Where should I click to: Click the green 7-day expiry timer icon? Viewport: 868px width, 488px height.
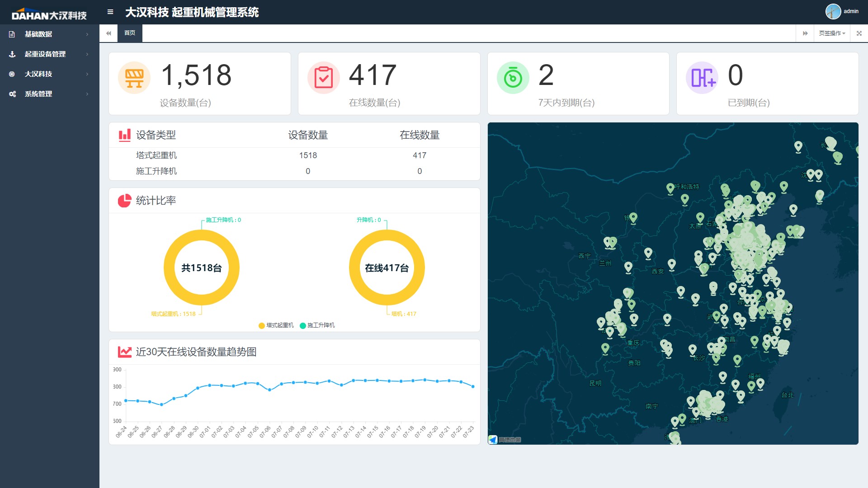(513, 78)
